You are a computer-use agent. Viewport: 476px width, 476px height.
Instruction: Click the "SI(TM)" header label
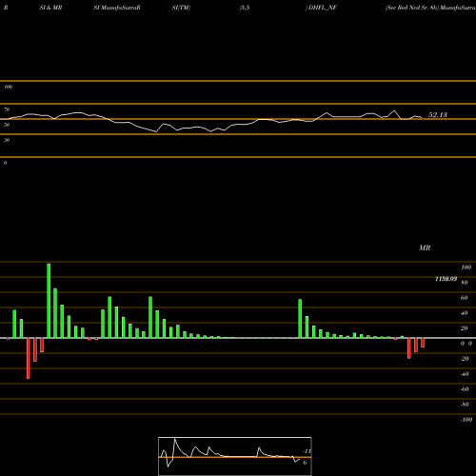(x=181, y=8)
